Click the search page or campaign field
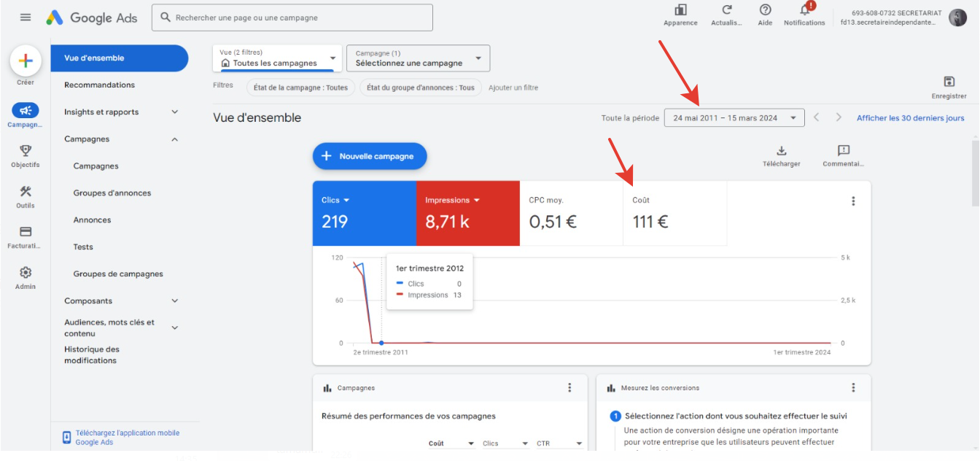The image size is (980, 461). point(292,18)
